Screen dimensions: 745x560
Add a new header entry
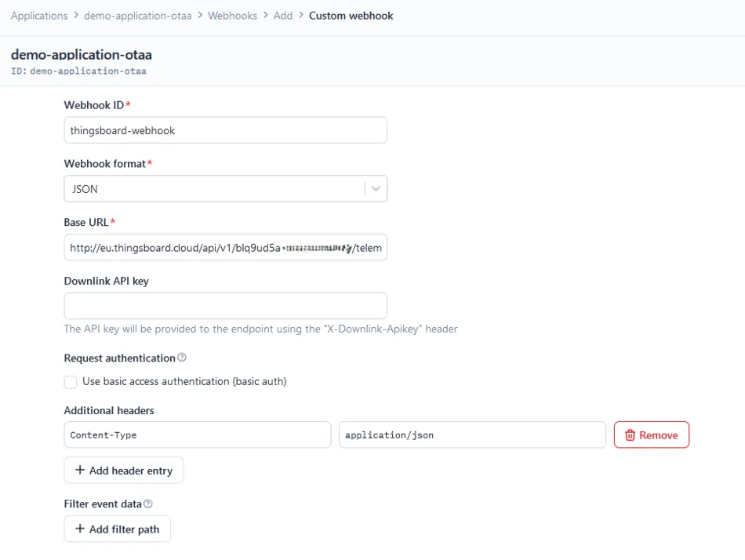tap(124, 471)
